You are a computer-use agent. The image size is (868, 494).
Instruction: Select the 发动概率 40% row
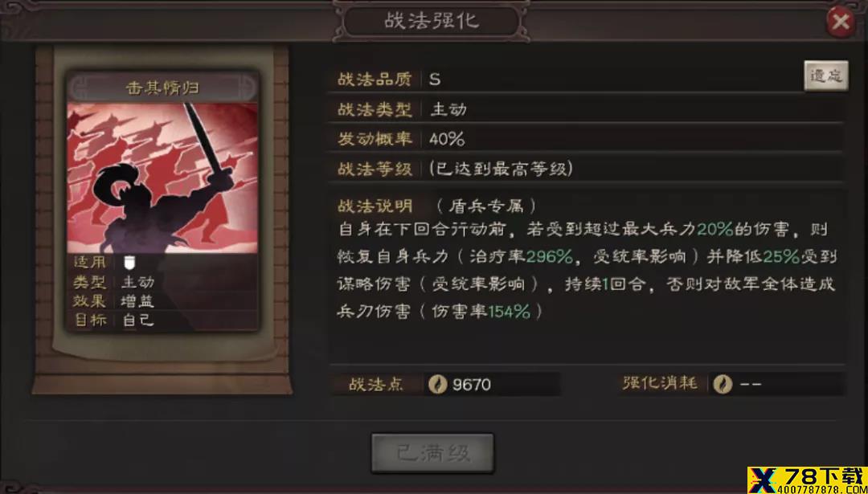(x=587, y=139)
